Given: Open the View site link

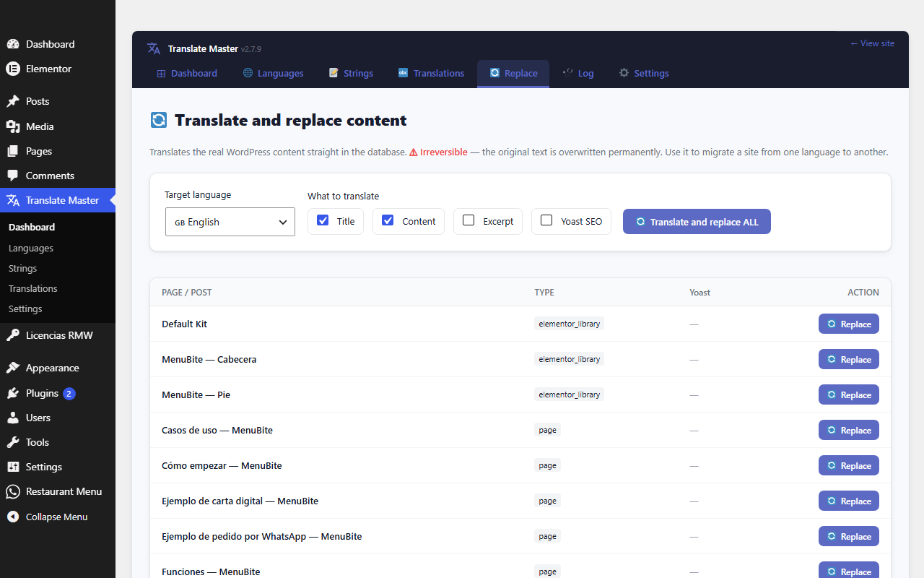Looking at the screenshot, I should [x=872, y=43].
